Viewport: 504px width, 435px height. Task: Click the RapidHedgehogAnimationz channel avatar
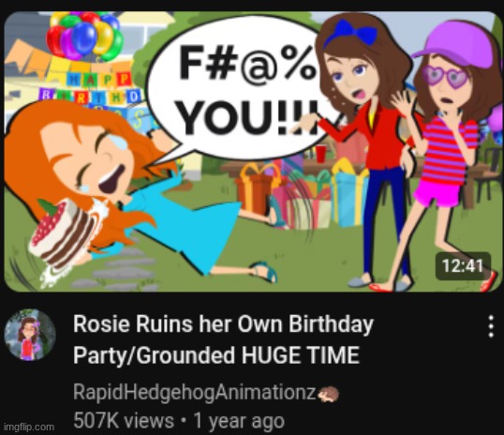(30, 335)
